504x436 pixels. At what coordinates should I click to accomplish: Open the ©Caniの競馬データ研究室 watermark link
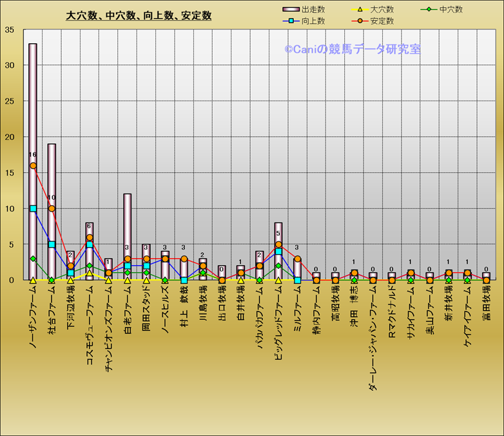pos(353,49)
